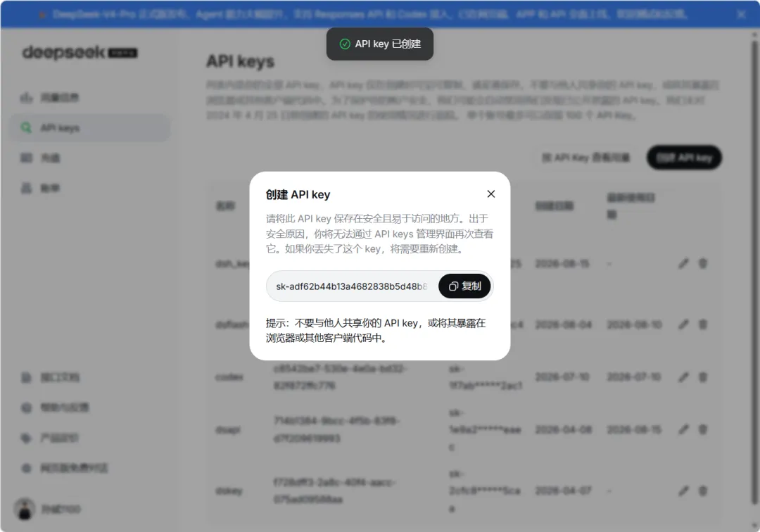Delete the key created 2026-08-04
Image resolution: width=760 pixels, height=532 pixels.
[x=702, y=324]
